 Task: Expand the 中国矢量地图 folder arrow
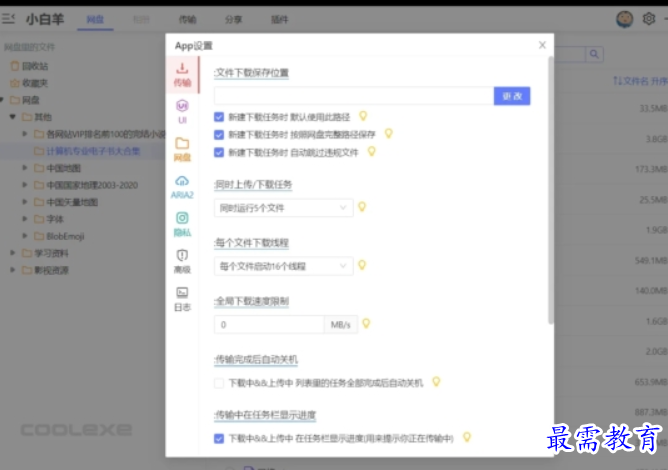pos(25,202)
